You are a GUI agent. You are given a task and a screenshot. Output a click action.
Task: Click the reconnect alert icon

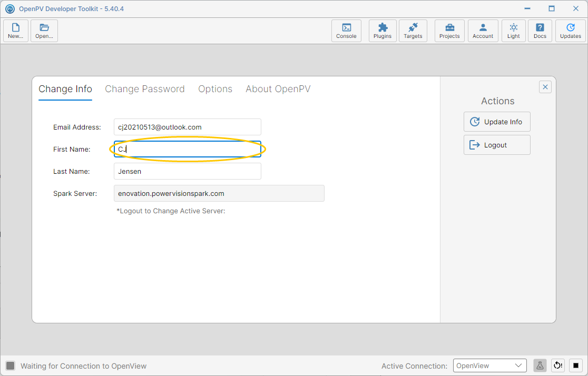(558, 365)
